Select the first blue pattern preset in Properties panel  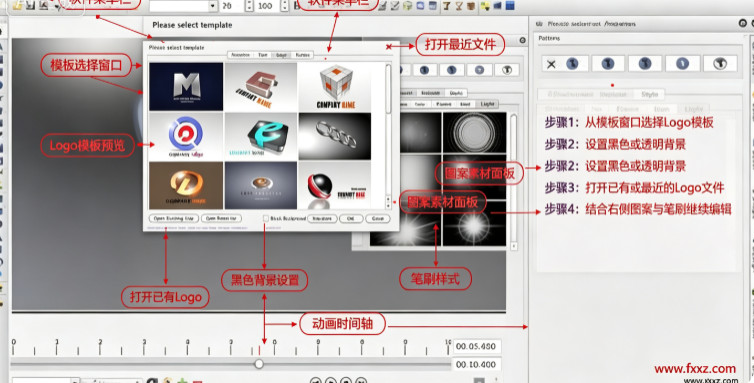tap(572, 64)
